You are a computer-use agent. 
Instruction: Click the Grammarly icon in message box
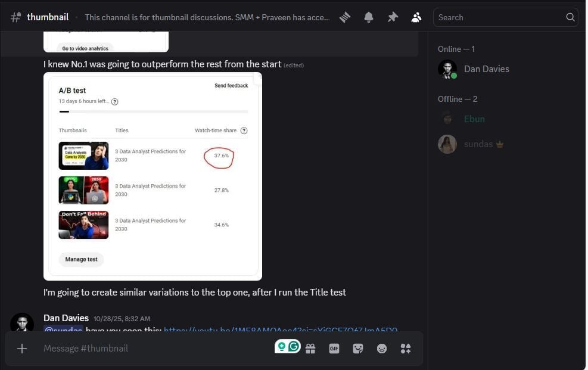[x=293, y=346]
